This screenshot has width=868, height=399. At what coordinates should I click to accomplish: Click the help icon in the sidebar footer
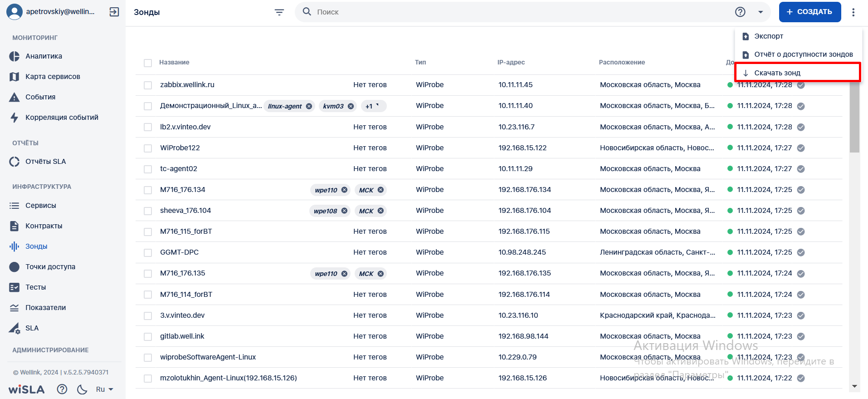[x=62, y=389]
